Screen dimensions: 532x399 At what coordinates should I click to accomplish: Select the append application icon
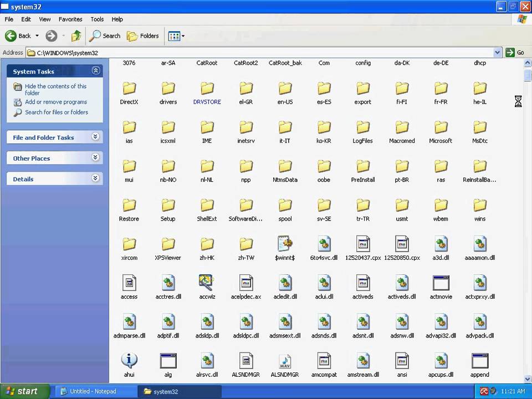480,361
